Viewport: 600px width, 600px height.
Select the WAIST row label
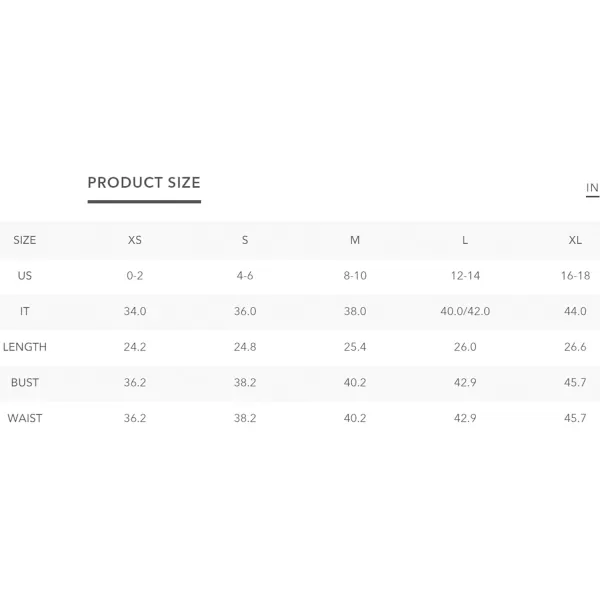tap(24, 418)
